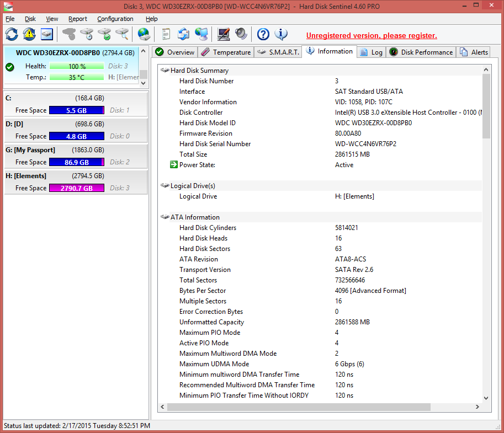The height and width of the screenshot is (433, 504).
Task: Open the View menu
Action: [52, 19]
